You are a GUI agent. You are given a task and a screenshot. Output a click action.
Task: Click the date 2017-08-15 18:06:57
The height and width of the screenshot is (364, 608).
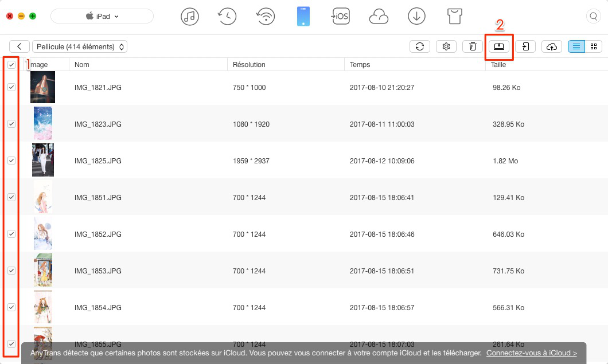(x=382, y=307)
